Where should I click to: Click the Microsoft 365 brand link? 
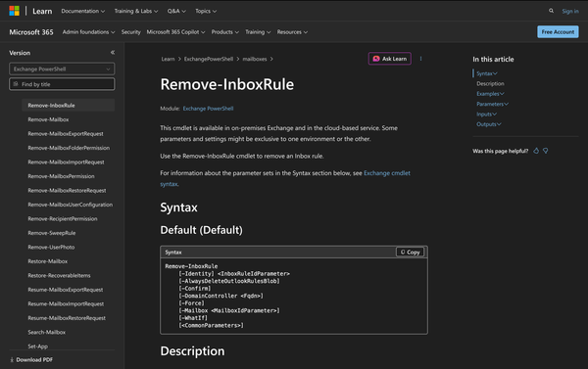(31, 32)
